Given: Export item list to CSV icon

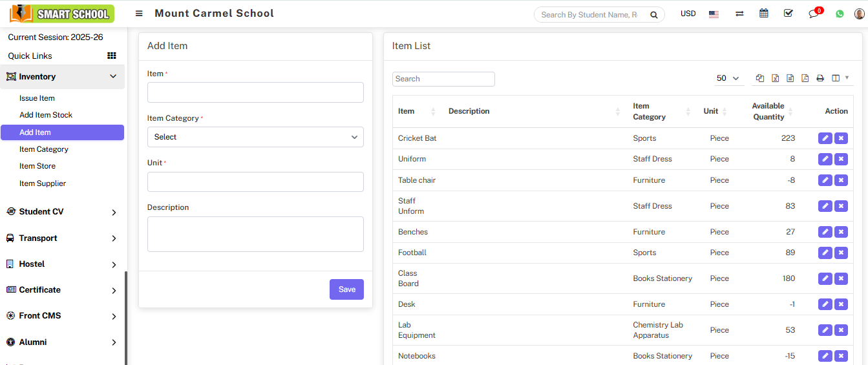Looking at the screenshot, I should (790, 78).
